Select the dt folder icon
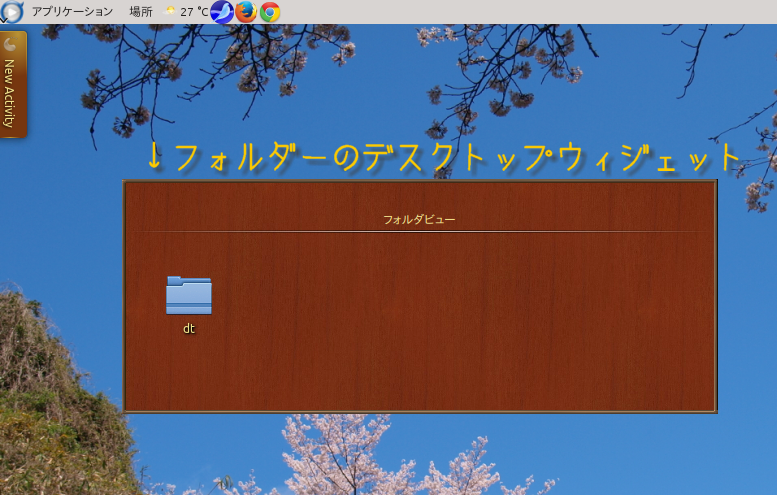Image resolution: width=777 pixels, height=495 pixels. (x=188, y=295)
